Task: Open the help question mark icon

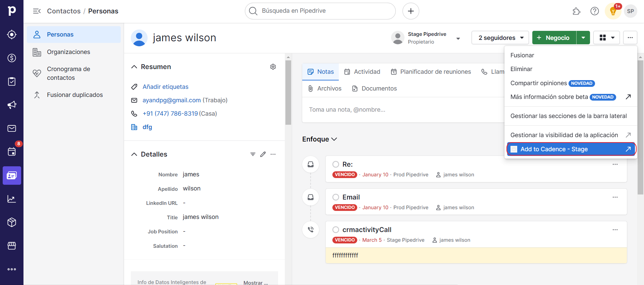Action: point(595,11)
